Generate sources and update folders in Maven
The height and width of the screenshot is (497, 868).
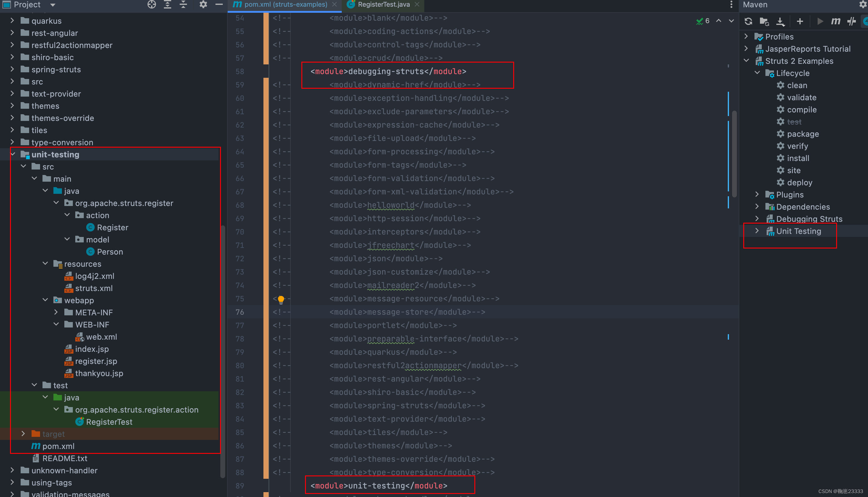(x=765, y=21)
